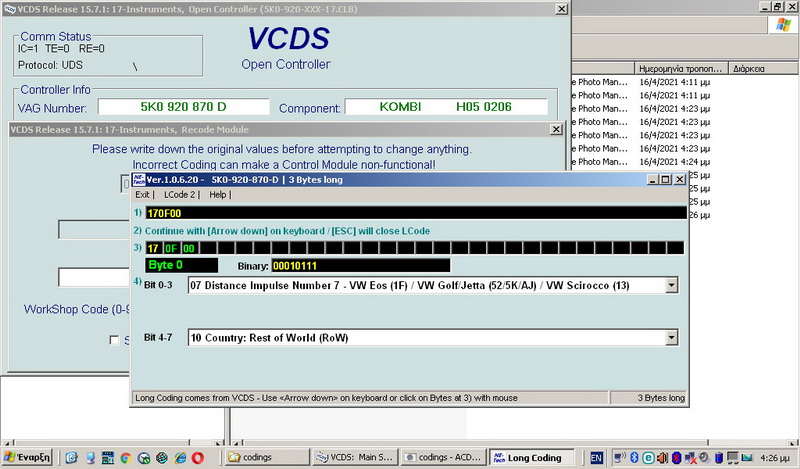Image resolution: width=800 pixels, height=469 pixels.
Task: Click the coding string field showing 170F00
Action: (416, 213)
